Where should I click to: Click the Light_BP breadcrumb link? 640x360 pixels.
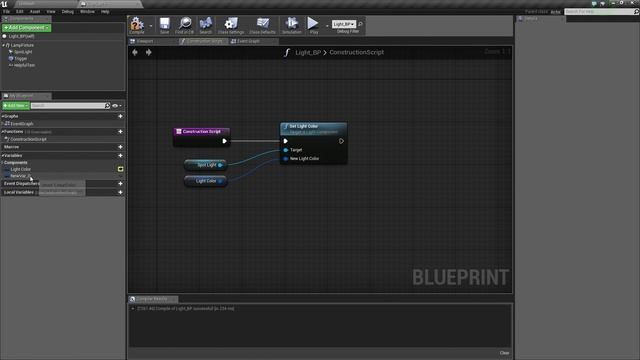(308, 52)
